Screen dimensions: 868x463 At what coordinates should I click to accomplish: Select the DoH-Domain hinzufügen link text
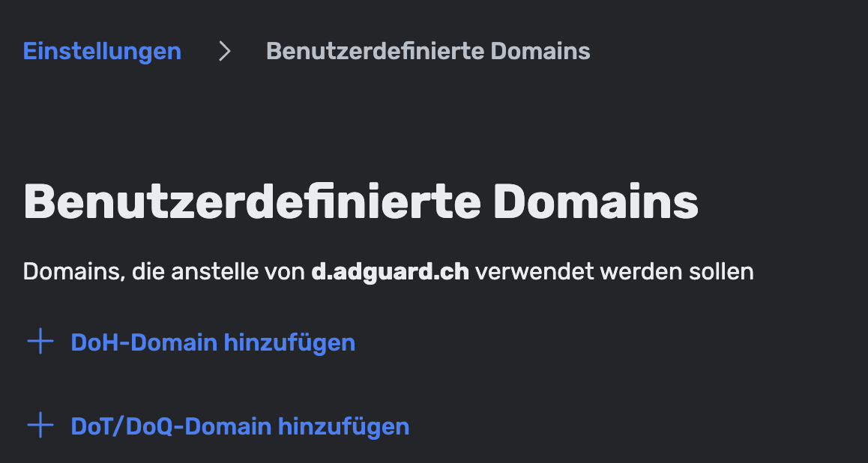(213, 342)
